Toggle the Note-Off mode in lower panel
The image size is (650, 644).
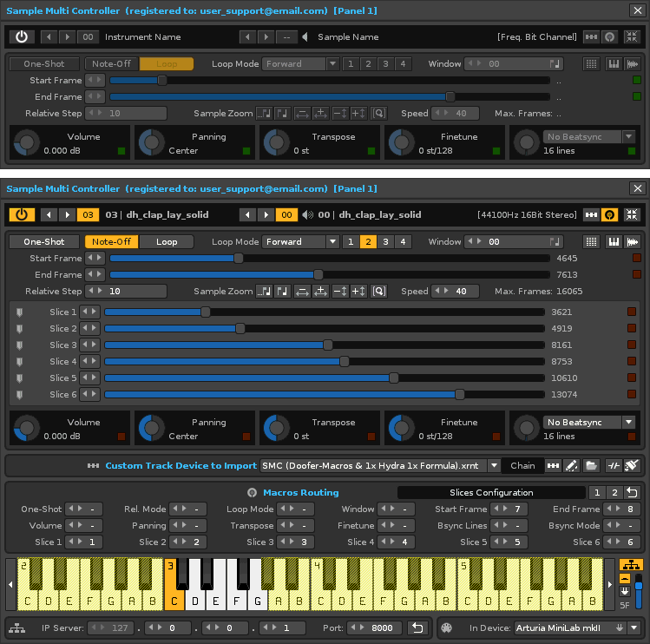pos(111,242)
